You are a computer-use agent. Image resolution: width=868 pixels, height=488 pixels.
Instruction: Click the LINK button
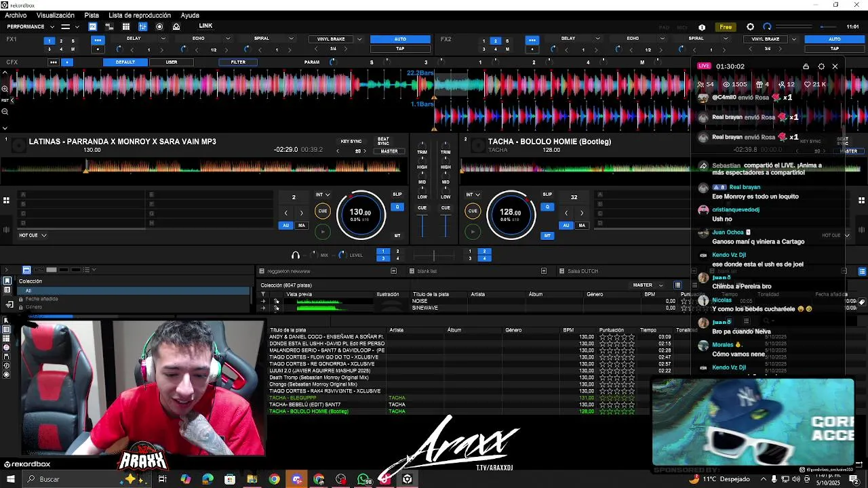tap(205, 26)
